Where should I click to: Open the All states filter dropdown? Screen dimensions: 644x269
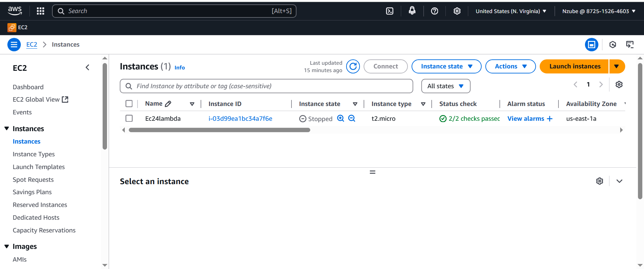click(446, 86)
